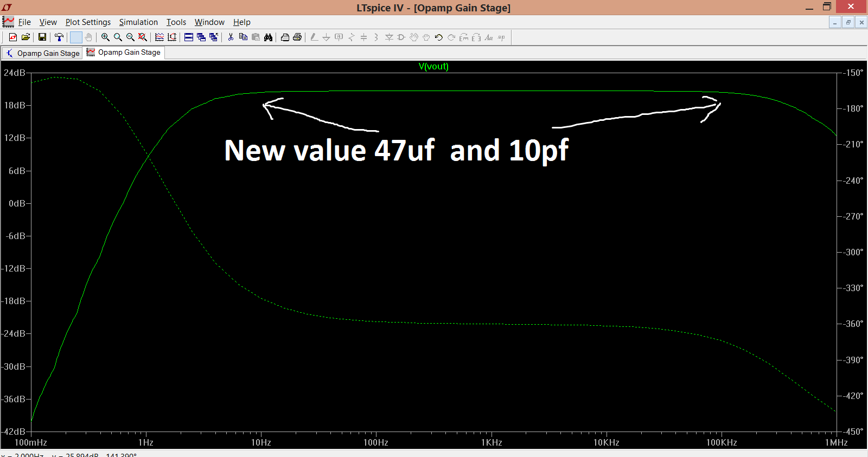Zoom to full extents with crossed magnifier

coord(142,37)
